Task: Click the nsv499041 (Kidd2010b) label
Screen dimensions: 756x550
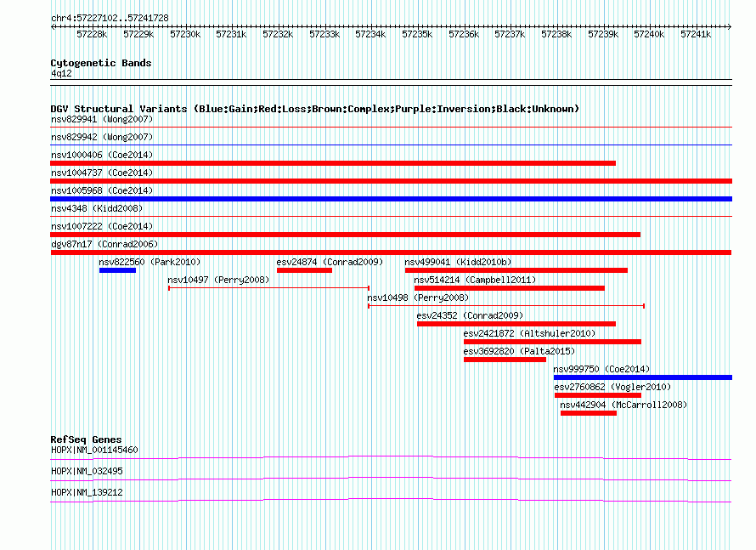Action: click(x=458, y=262)
